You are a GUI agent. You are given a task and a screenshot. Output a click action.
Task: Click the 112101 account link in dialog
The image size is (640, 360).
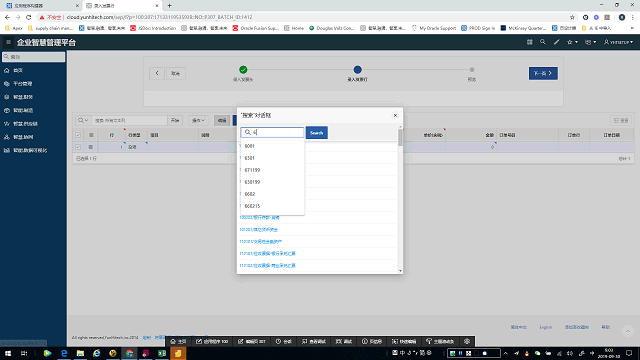coord(267,253)
